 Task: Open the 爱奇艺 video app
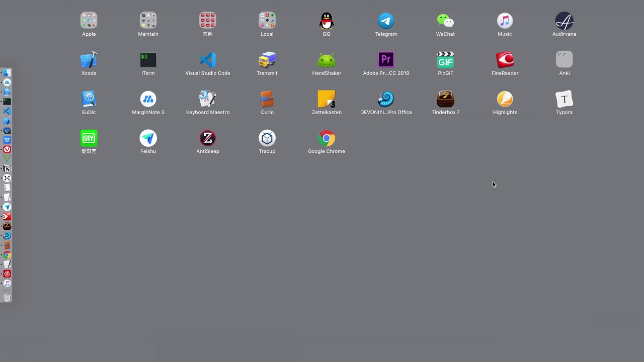click(89, 138)
